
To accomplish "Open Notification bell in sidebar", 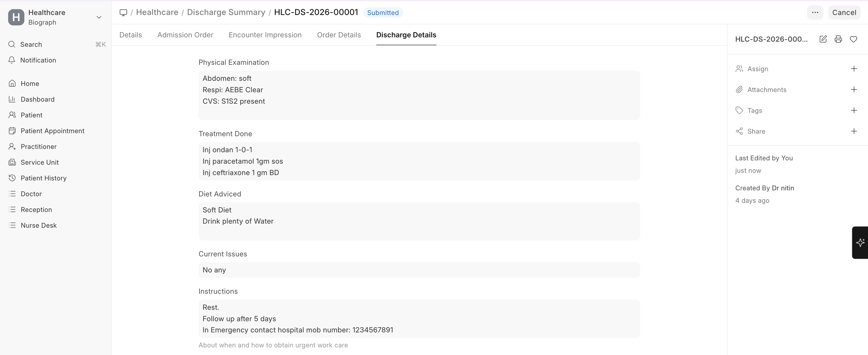I will 38,60.
